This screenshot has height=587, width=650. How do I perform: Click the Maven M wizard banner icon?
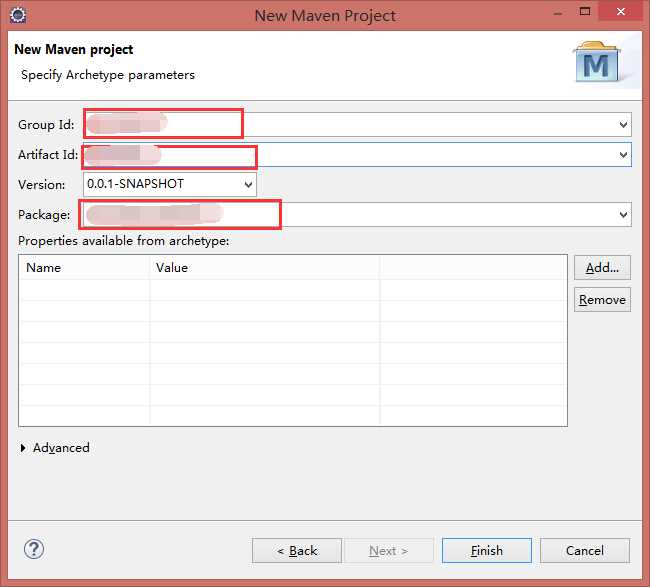point(597,63)
